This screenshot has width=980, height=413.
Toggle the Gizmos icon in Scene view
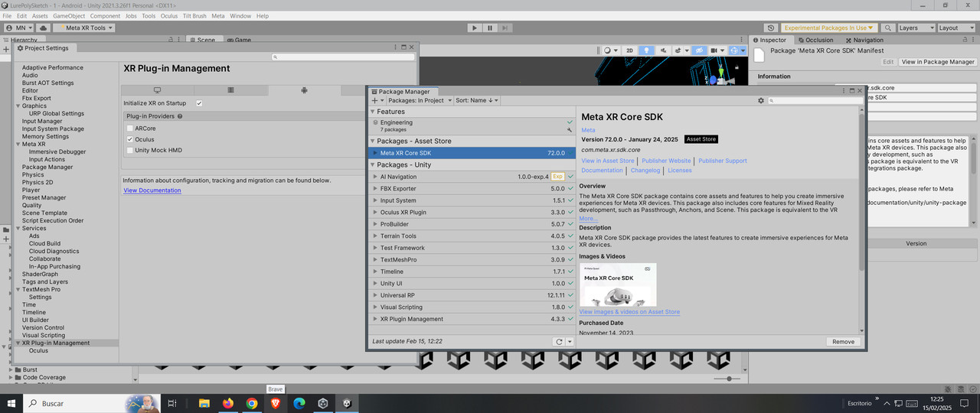[x=736, y=50]
